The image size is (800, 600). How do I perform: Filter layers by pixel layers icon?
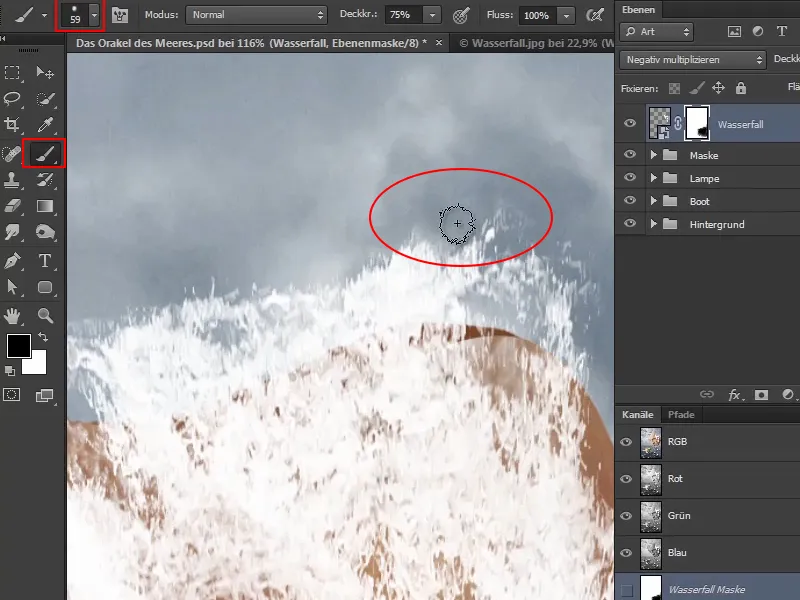coord(734,32)
